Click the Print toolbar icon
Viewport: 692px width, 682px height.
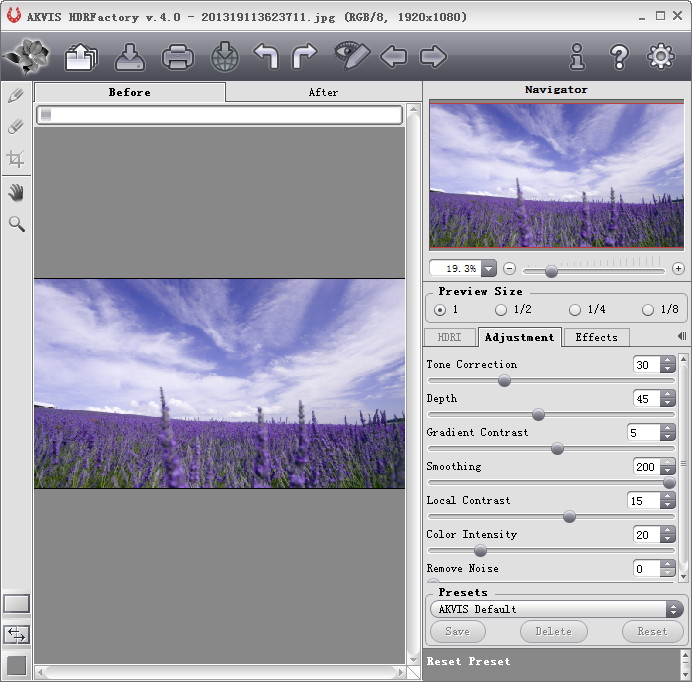click(x=177, y=57)
